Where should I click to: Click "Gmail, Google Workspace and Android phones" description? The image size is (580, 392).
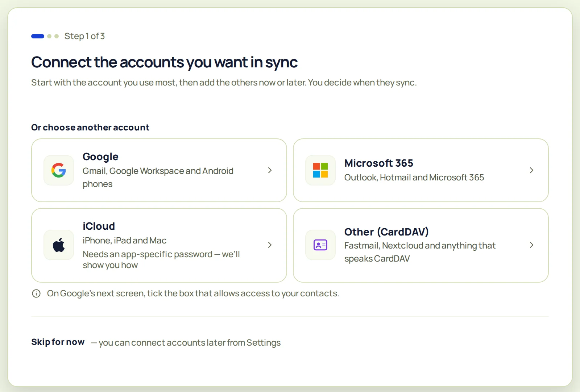tap(158, 178)
